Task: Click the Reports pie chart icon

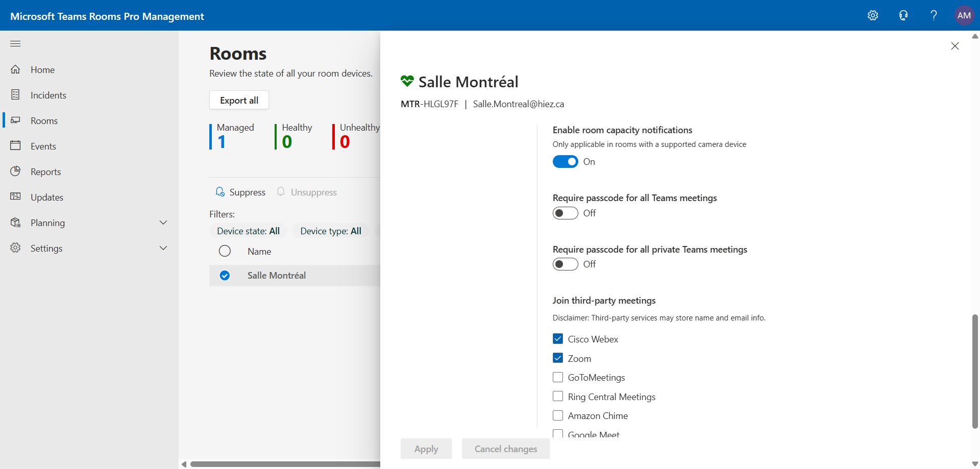Action: [15, 171]
